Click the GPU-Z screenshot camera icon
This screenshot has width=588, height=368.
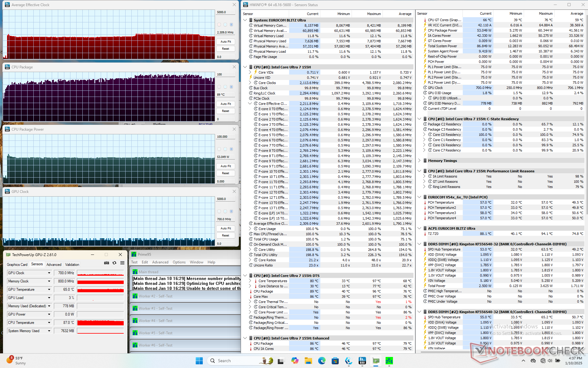pyautogui.click(x=106, y=263)
